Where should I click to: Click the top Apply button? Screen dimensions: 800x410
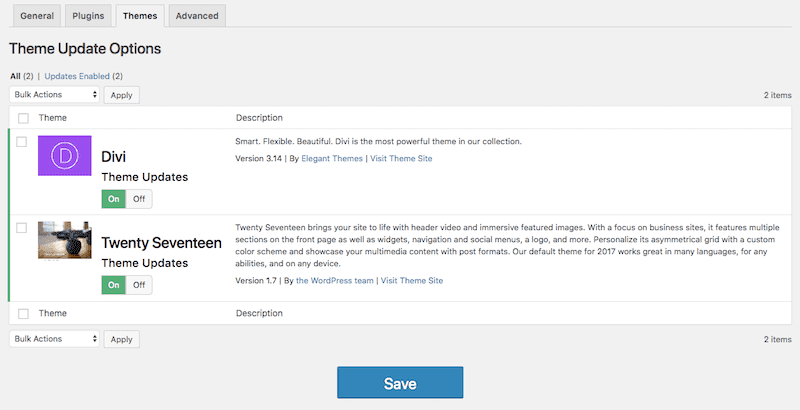pos(121,95)
